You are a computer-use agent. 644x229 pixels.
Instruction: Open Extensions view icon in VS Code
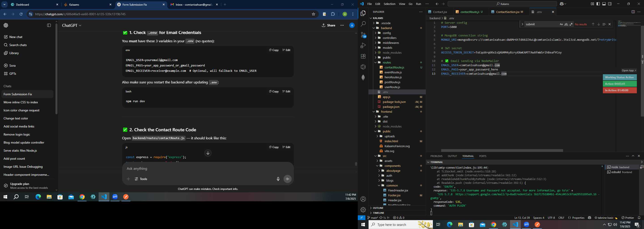[x=363, y=56]
